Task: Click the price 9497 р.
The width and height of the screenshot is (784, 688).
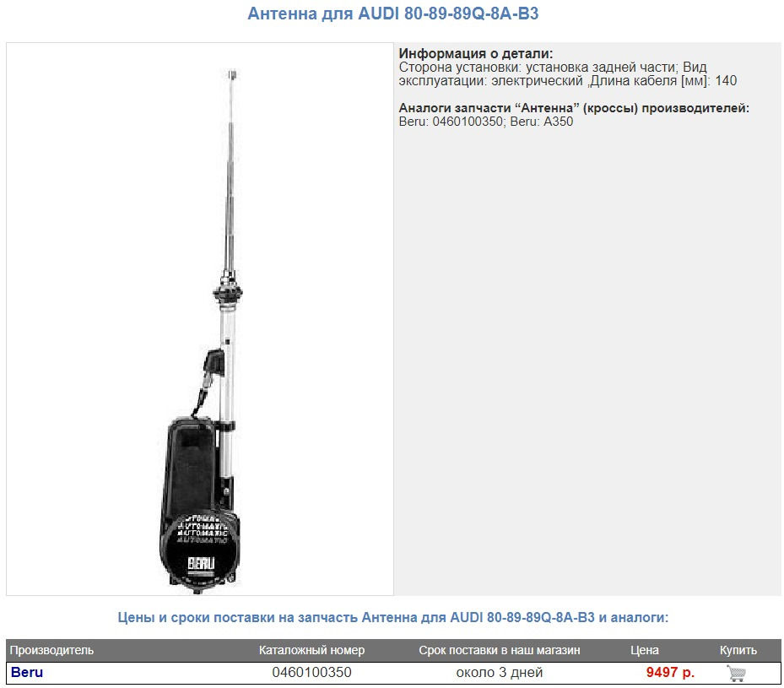Action: click(x=670, y=673)
